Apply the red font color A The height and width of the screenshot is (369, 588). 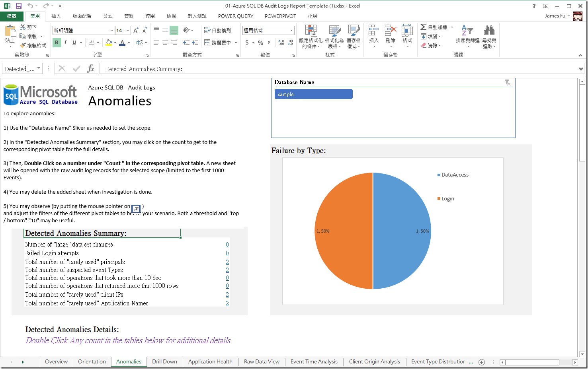tap(122, 43)
